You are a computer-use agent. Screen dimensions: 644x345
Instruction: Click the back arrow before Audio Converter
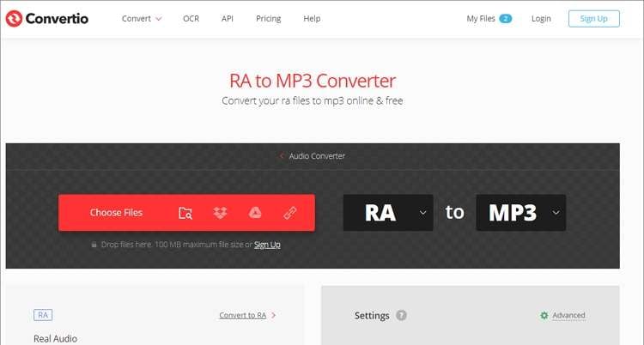point(282,156)
